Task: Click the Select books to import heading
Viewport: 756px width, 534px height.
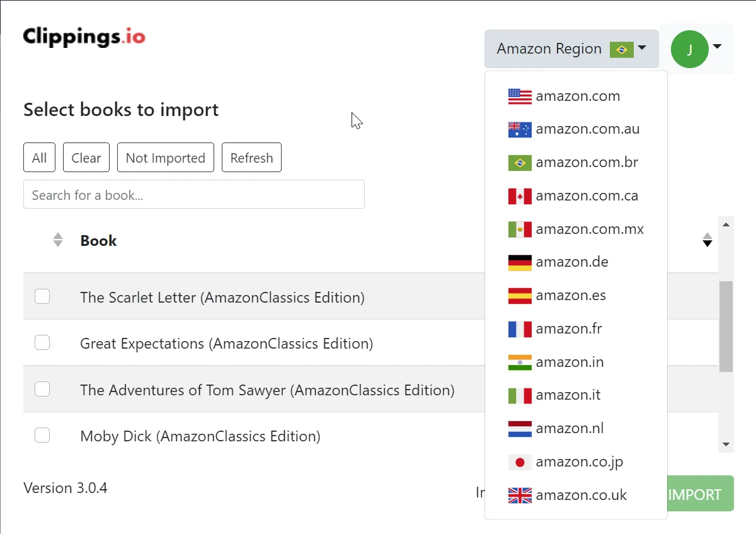Action: [121, 110]
